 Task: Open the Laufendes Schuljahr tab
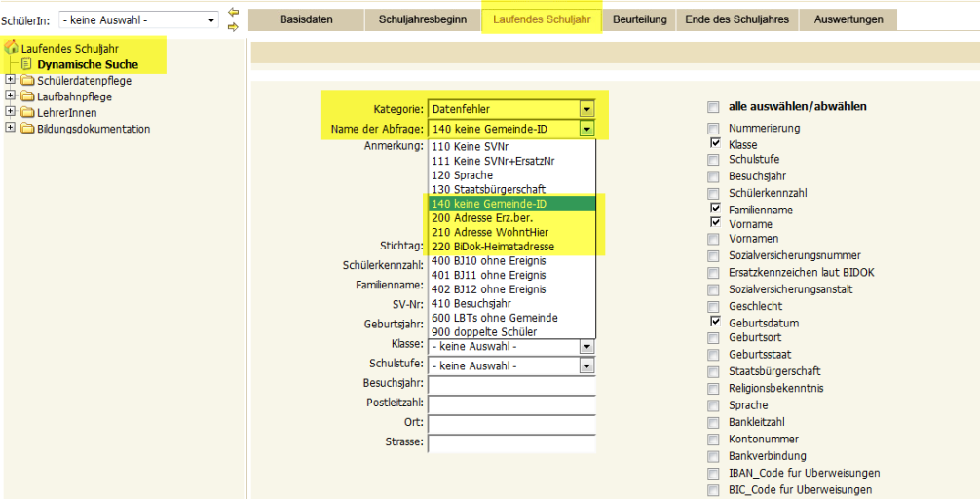(x=542, y=19)
